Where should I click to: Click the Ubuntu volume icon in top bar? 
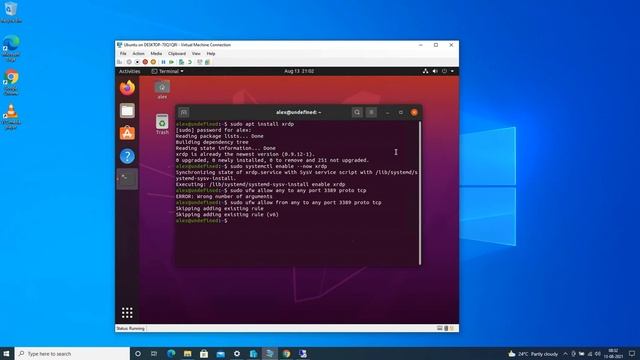(x=435, y=71)
